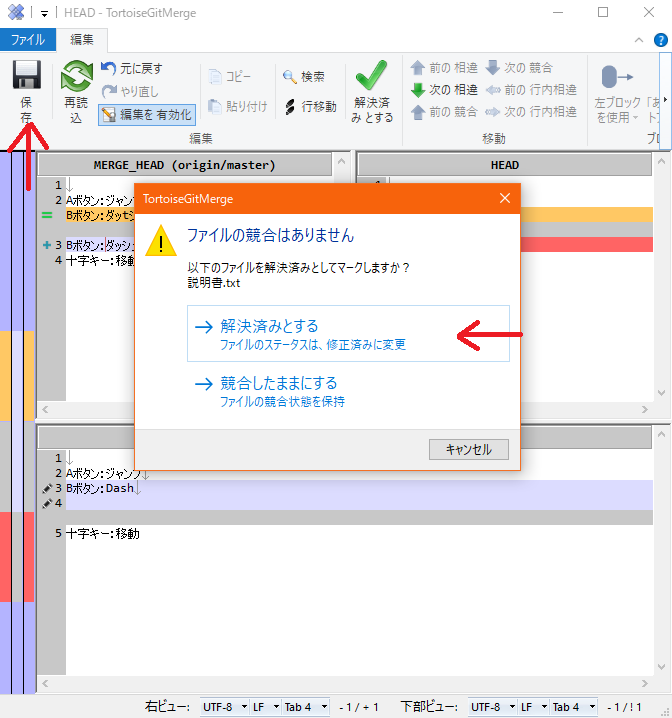Click the equals marker beside Bボタン:ダッシュ line
This screenshot has height=718, width=672.
click(x=47, y=215)
